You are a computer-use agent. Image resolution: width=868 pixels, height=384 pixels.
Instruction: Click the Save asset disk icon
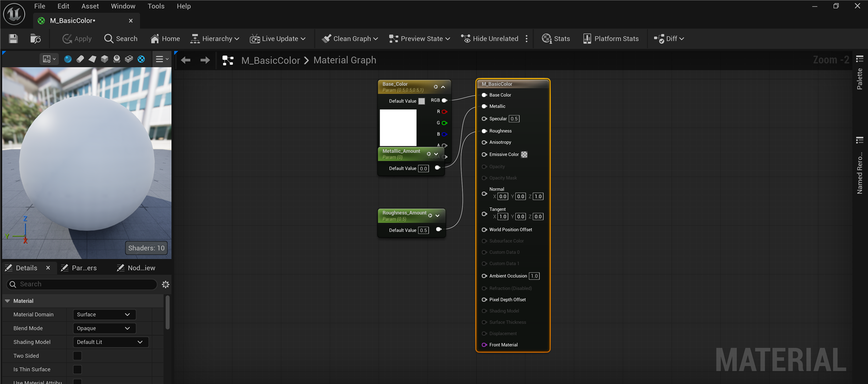[x=13, y=39]
